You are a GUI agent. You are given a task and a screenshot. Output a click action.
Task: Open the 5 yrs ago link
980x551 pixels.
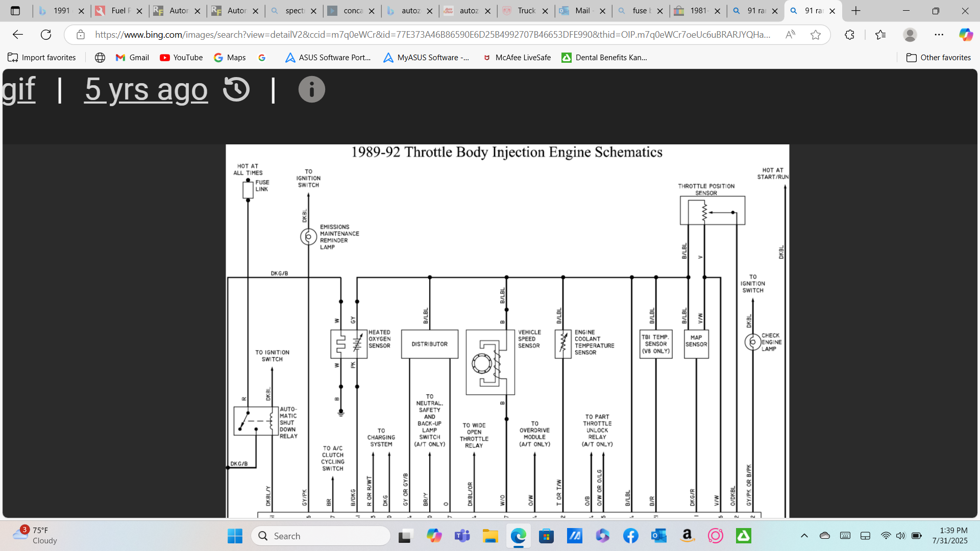coord(146,90)
